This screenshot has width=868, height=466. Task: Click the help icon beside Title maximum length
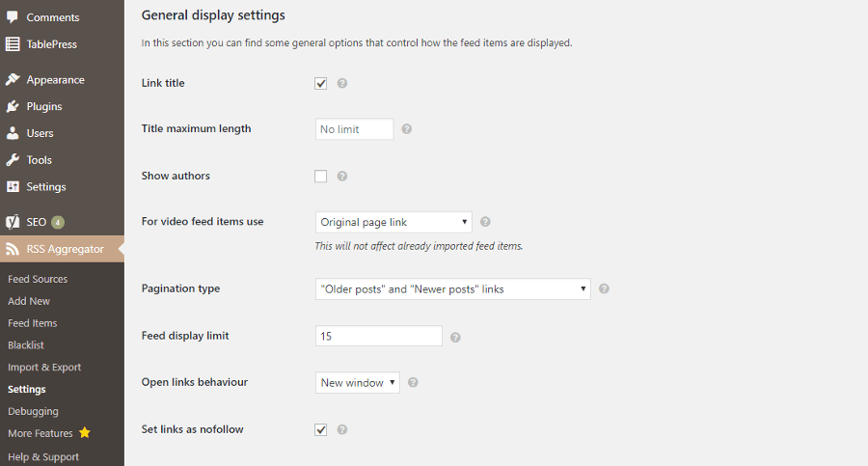(406, 129)
